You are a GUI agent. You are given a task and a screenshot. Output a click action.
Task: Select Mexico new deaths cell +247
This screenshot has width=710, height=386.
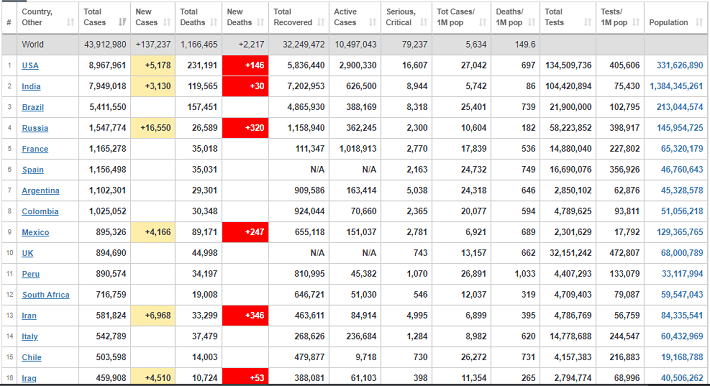click(245, 232)
